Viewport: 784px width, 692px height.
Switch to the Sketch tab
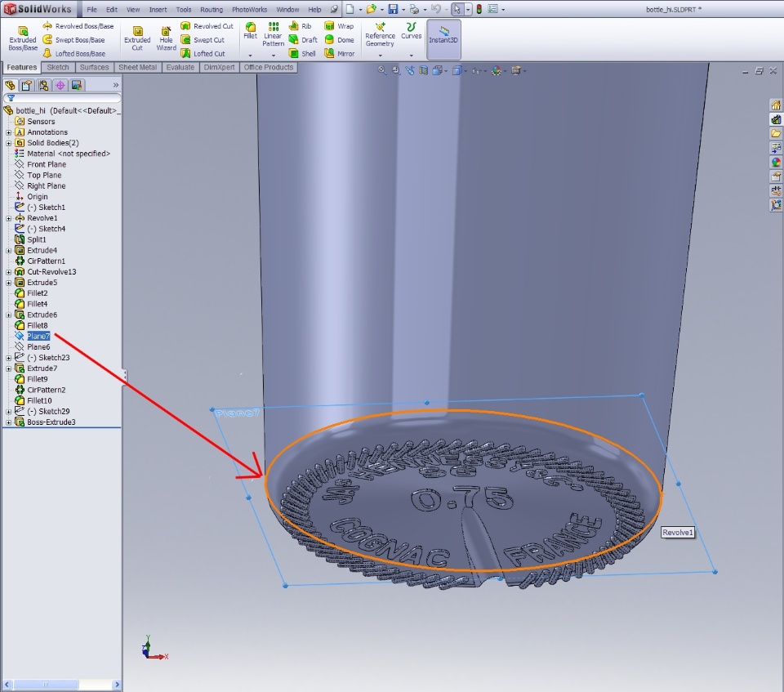click(58, 68)
